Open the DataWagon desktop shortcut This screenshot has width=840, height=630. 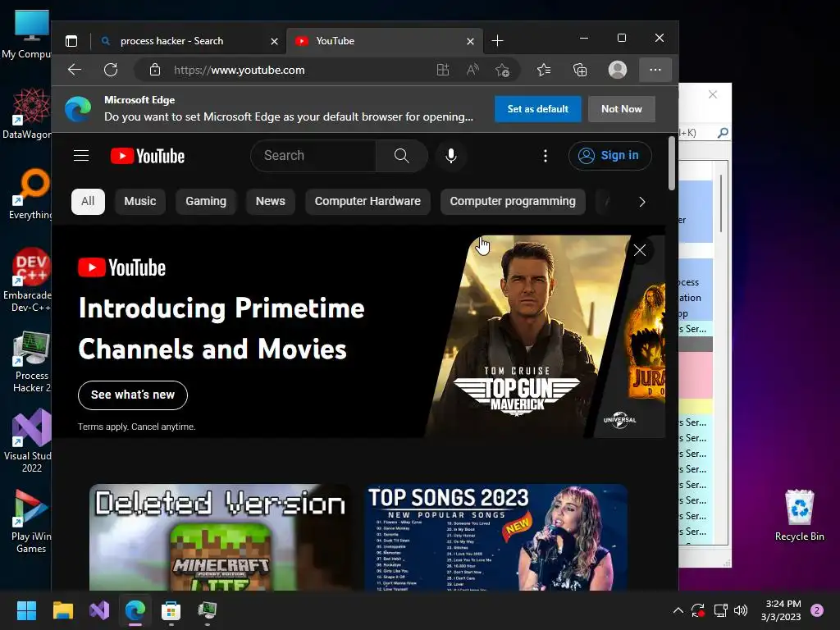[x=27, y=114]
